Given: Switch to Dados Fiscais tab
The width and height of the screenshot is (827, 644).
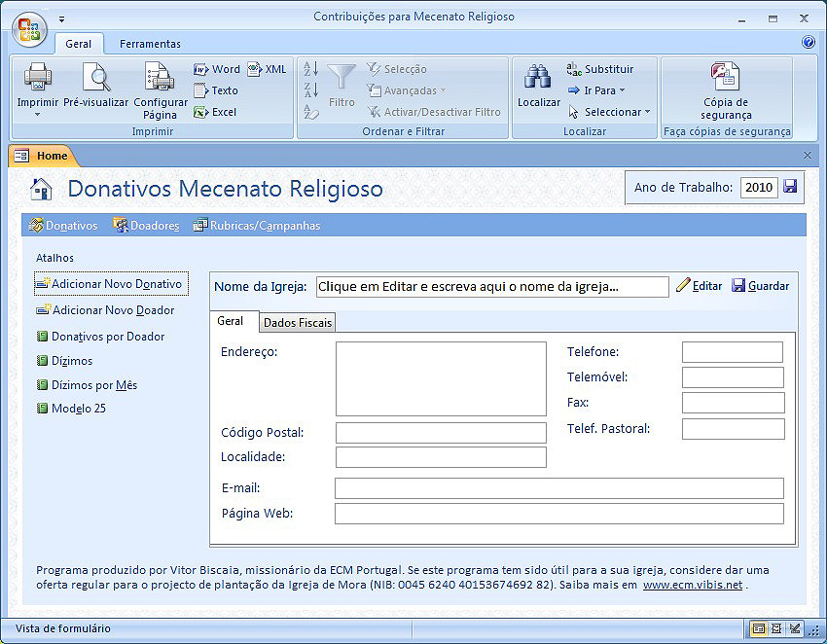Looking at the screenshot, I should click(298, 322).
